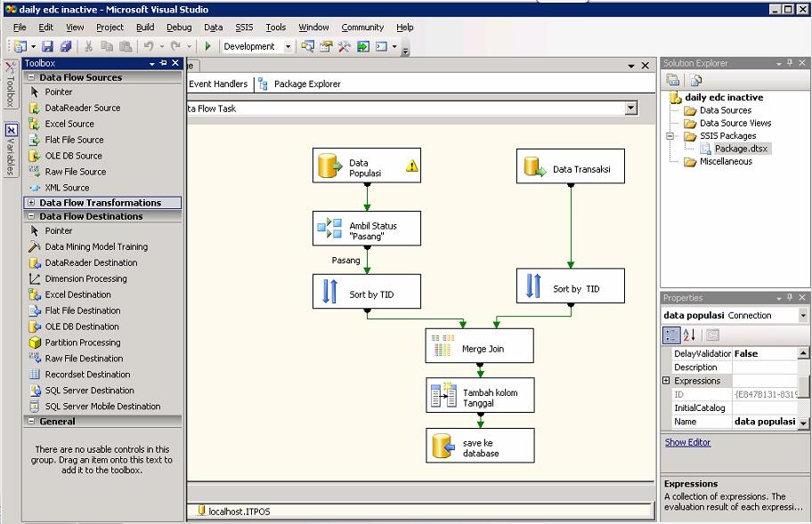Expand the Data Flow Transformations group
Viewport: 812px width, 524px height.
click(x=32, y=203)
